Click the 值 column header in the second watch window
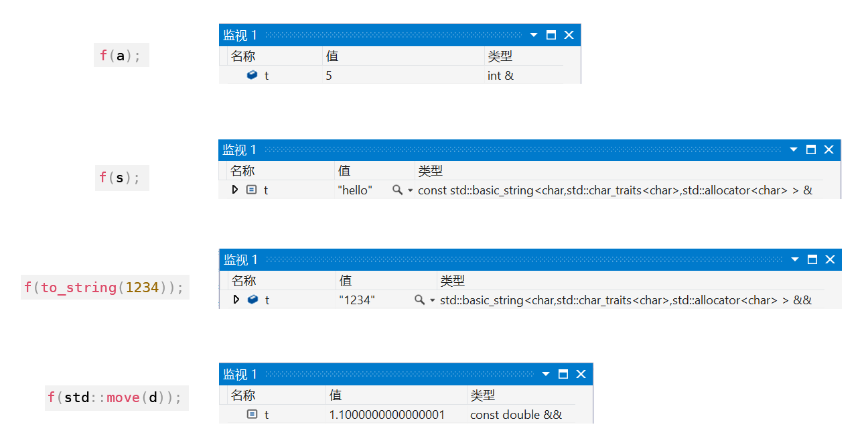The image size is (868, 443). [344, 170]
